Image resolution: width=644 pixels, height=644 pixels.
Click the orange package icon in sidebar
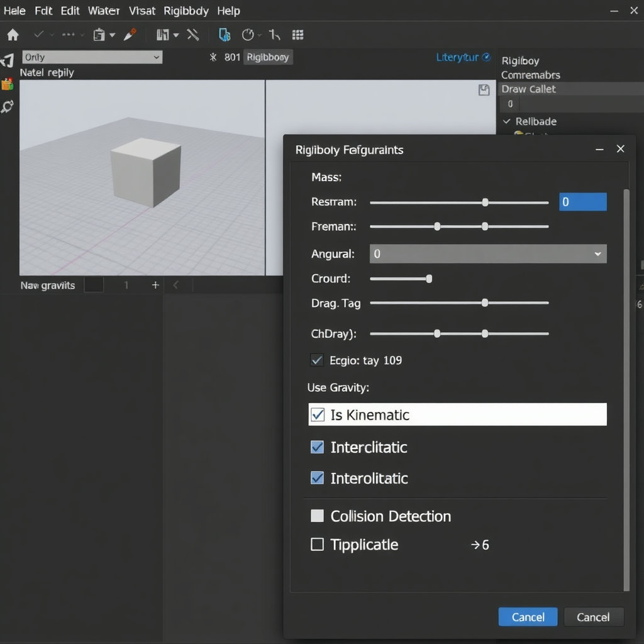coord(8,84)
